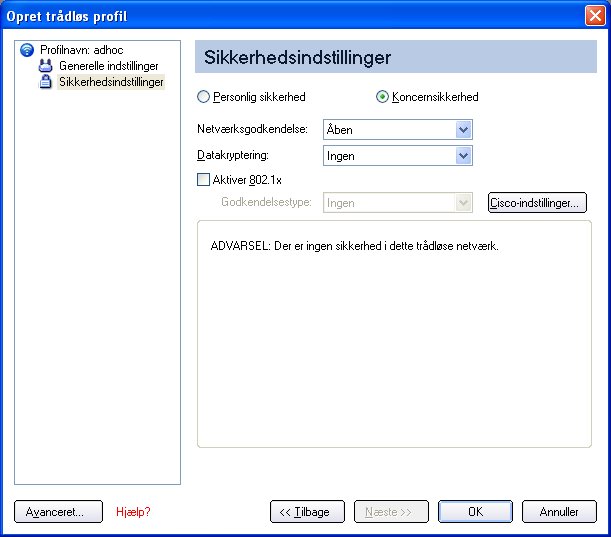Click the Datakryptering label
The height and width of the screenshot is (537, 611).
tap(233, 155)
